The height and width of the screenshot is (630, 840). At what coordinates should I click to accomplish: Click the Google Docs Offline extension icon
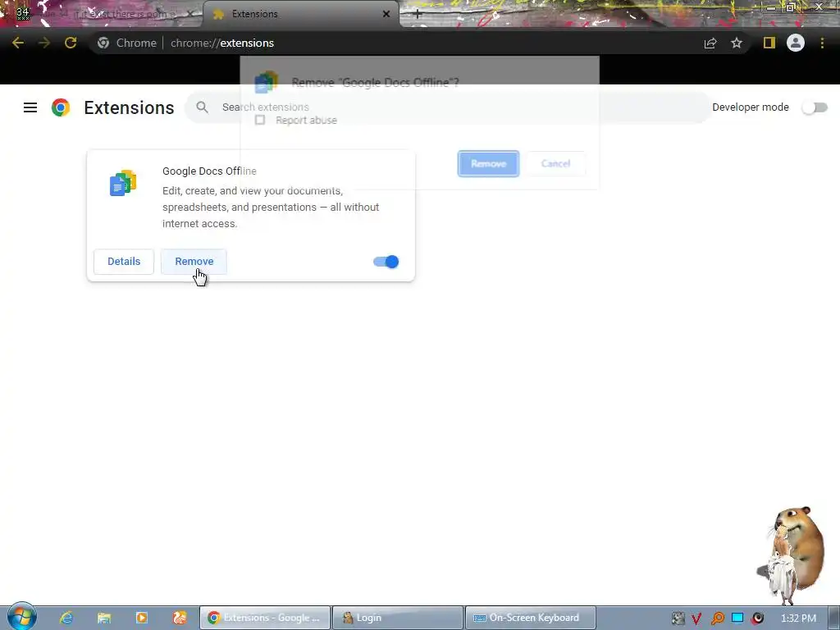123,183
